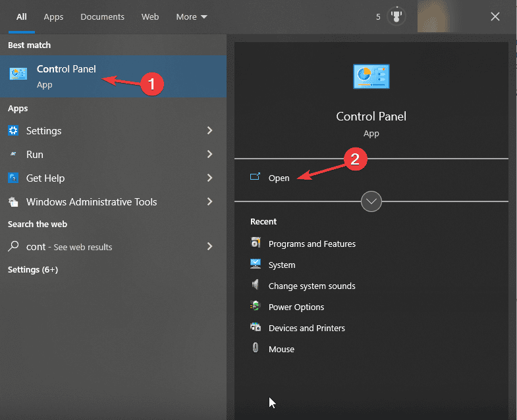Screen dimensions: 517x420
Task: Select the Run app result
Action: (x=113, y=154)
